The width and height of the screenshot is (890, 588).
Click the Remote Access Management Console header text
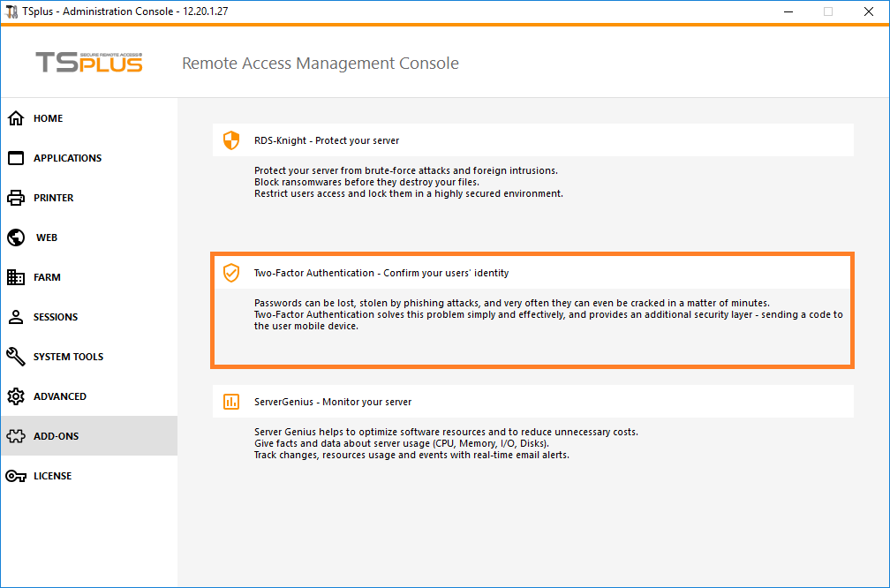click(x=320, y=63)
